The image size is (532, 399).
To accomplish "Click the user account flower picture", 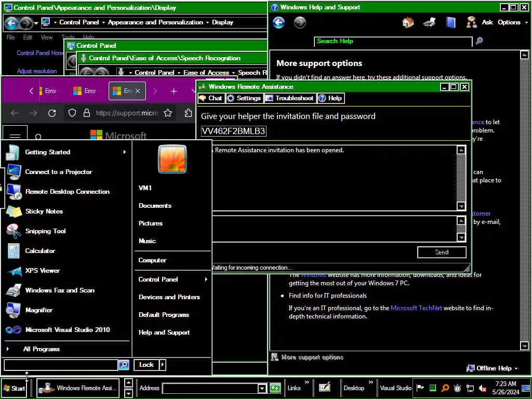I will (172, 159).
